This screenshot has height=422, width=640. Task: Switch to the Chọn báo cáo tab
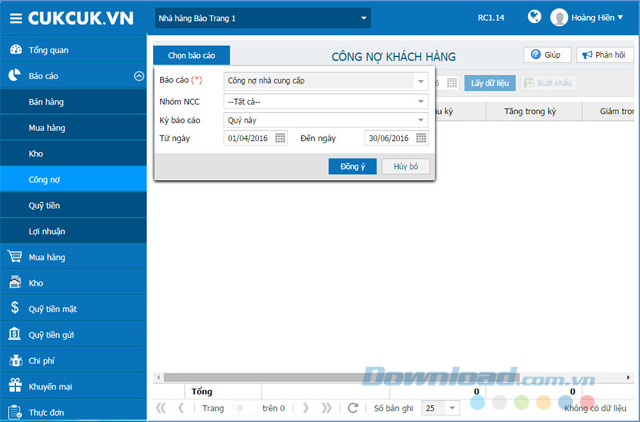191,56
